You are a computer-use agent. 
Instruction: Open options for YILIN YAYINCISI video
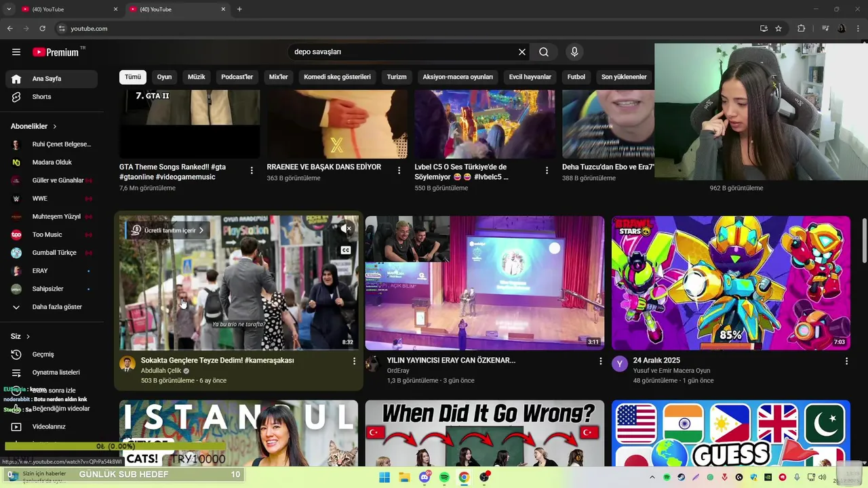600,361
